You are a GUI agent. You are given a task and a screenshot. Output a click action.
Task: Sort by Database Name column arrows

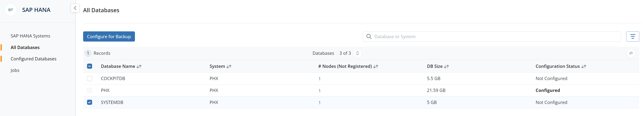(x=139, y=66)
